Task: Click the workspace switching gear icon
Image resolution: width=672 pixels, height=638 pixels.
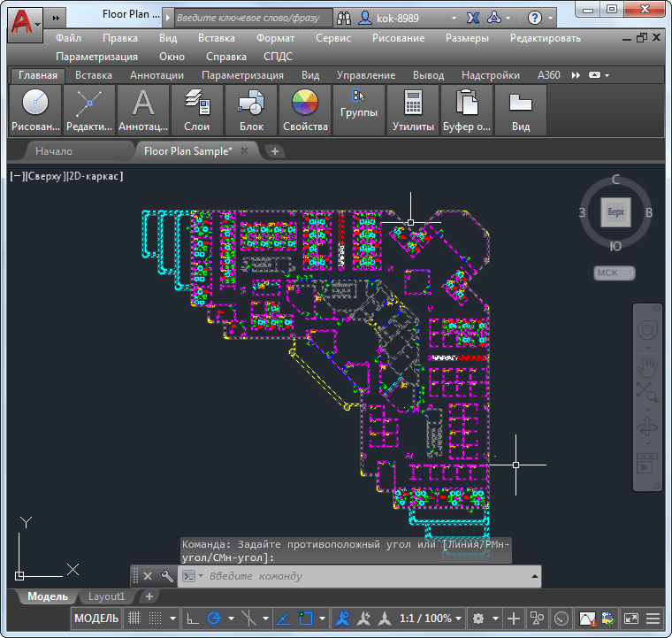Action: 478,619
